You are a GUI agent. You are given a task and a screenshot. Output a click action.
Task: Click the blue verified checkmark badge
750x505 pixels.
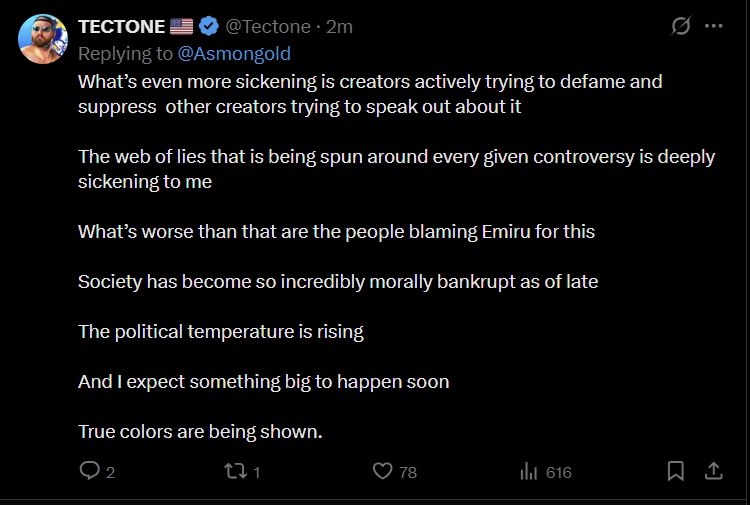tap(209, 27)
